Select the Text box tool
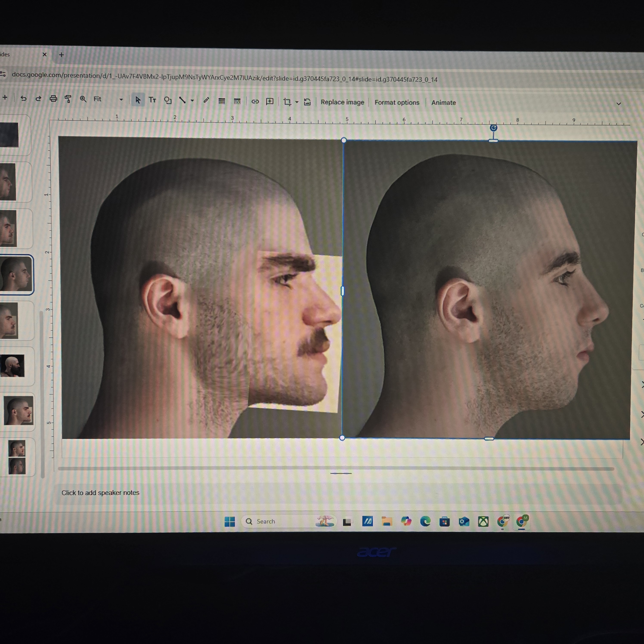 tap(152, 100)
